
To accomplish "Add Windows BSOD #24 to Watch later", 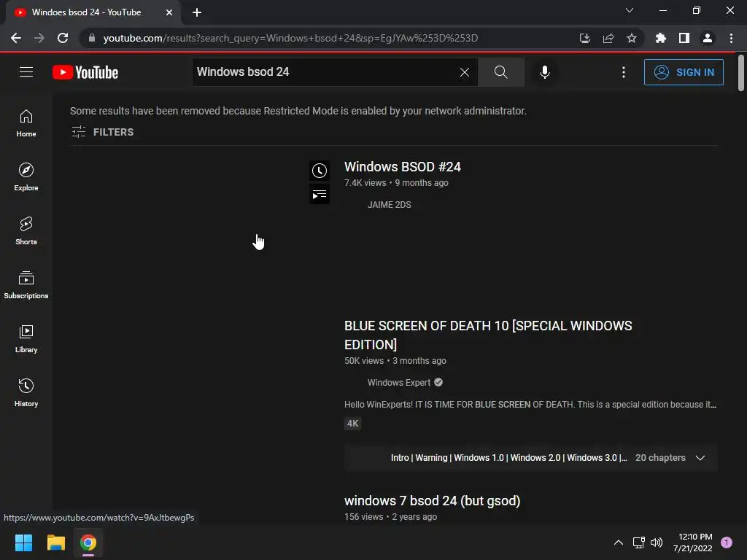I will [x=320, y=171].
